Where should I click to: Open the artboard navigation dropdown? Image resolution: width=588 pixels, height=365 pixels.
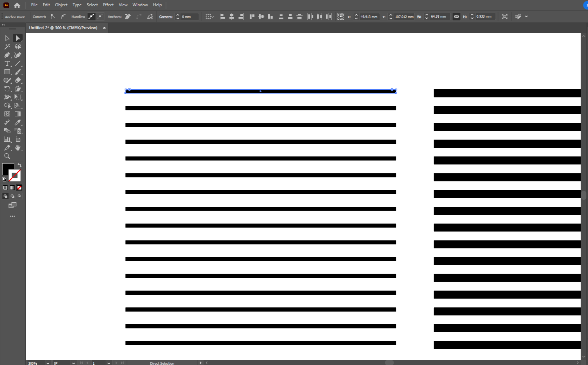click(x=108, y=363)
